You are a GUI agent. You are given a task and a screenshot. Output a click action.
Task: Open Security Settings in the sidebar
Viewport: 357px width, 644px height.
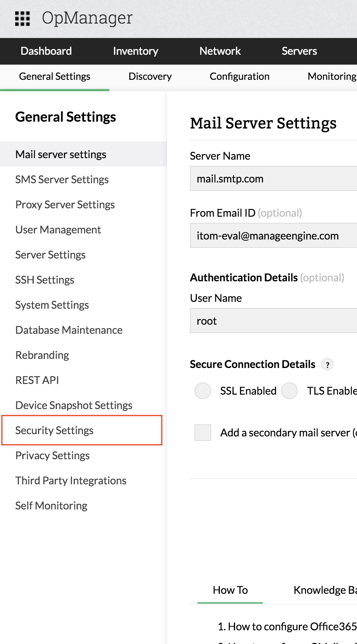(54, 430)
